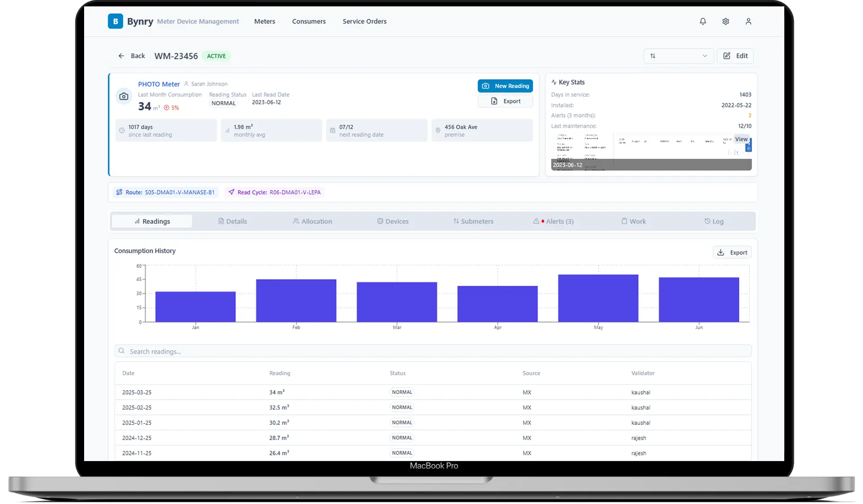
Task: Open the sort dropdown near the Edit button
Action: point(678,56)
